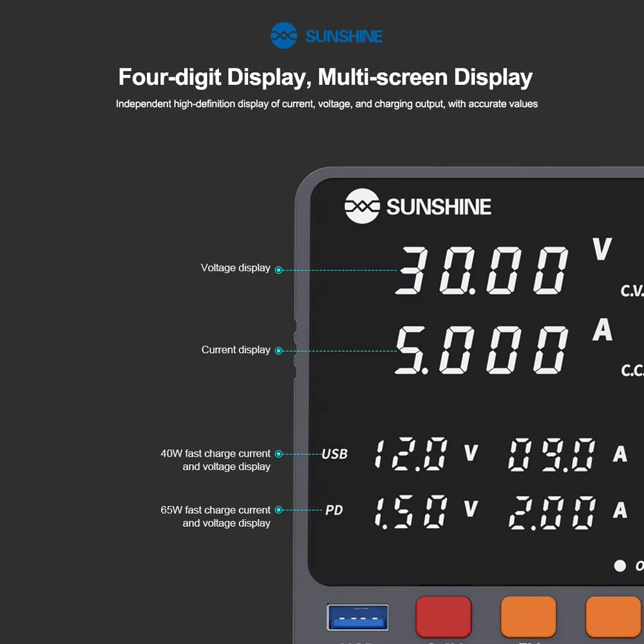Click the 'Four-digit Display, Multi-screen Display' heading
Image resolution: width=644 pixels, height=644 pixels.
325,77
